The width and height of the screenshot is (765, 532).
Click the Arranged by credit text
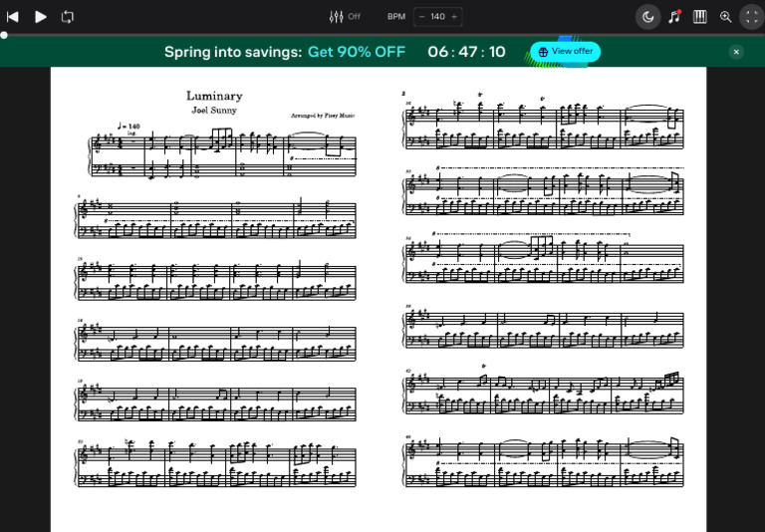pos(323,116)
